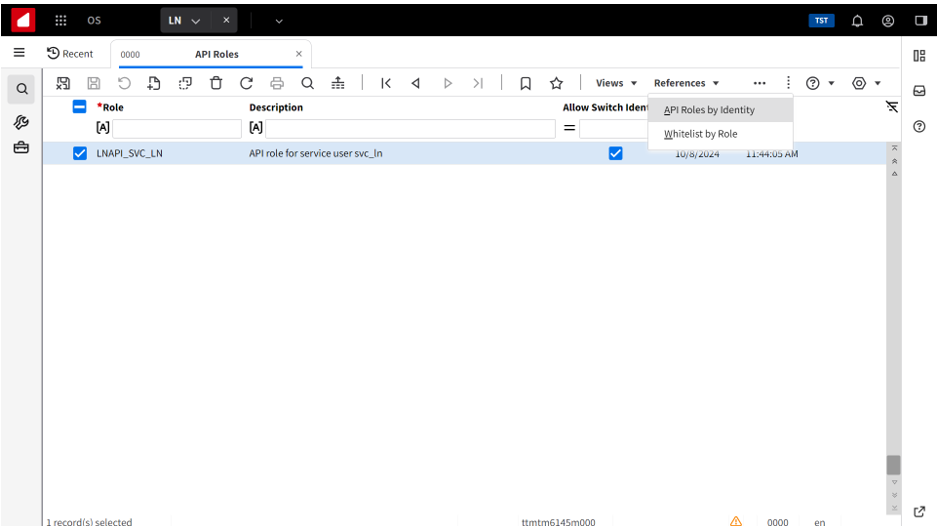
Task: Toggle the select-all checkbox in header
Action: (x=80, y=107)
